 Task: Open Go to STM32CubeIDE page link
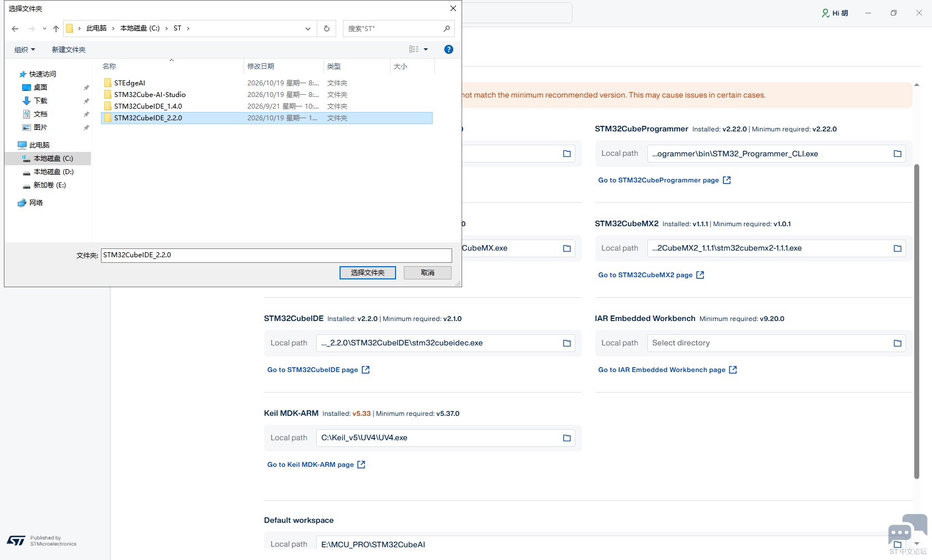[x=318, y=370]
